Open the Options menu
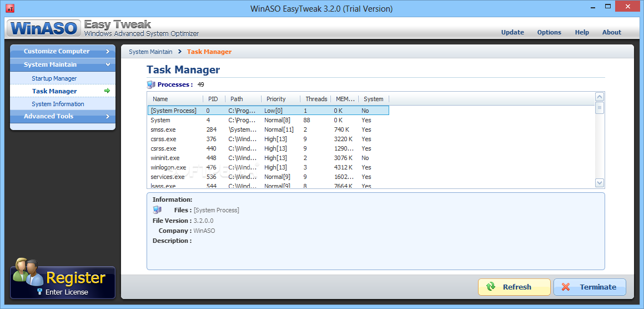Image resolution: width=644 pixels, height=309 pixels. pos(549,32)
